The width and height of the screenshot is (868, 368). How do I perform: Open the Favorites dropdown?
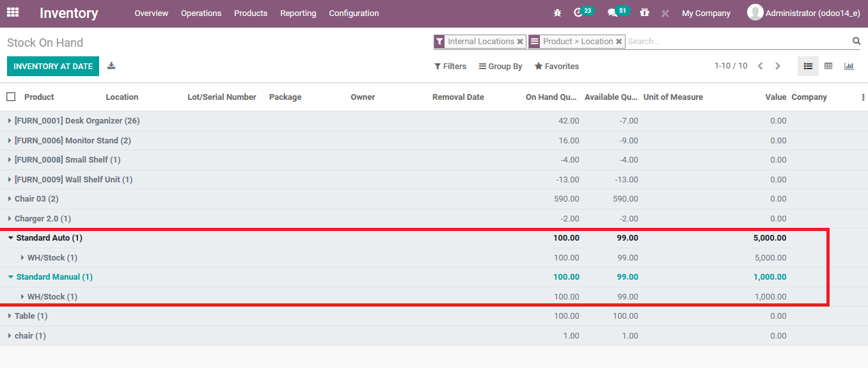click(556, 67)
